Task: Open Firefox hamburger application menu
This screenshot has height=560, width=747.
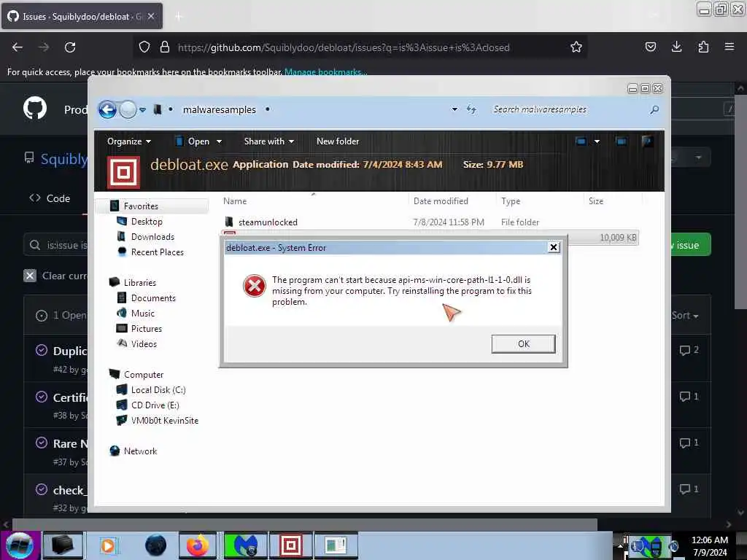Action: click(x=729, y=47)
